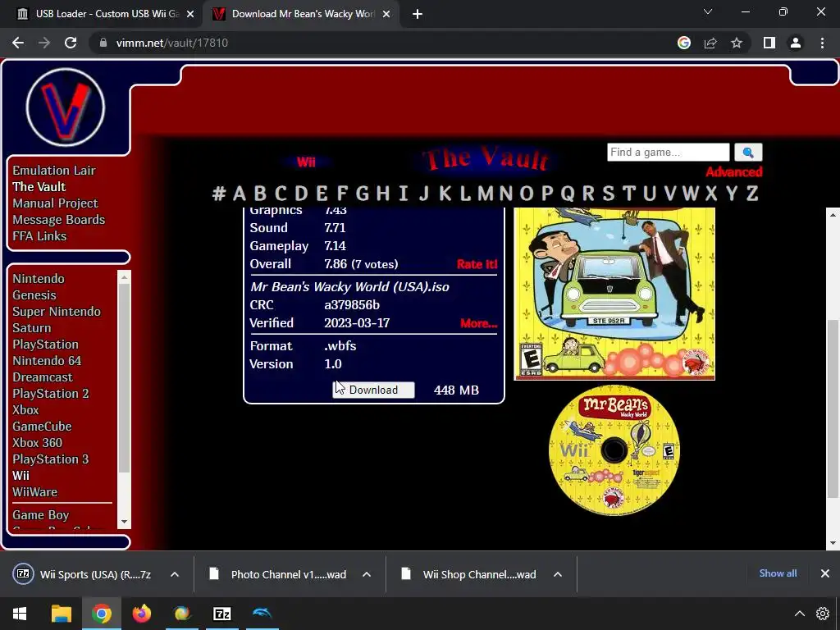Open the Chrome three-dot menu

822,43
